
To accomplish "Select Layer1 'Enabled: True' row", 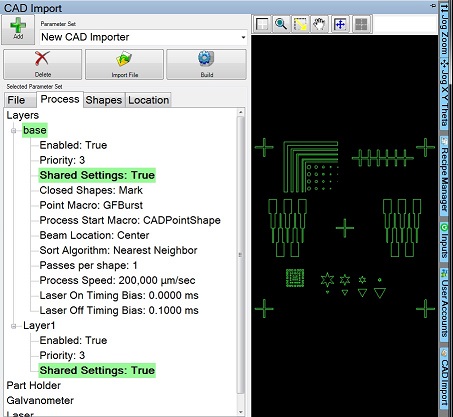I will pos(73,340).
